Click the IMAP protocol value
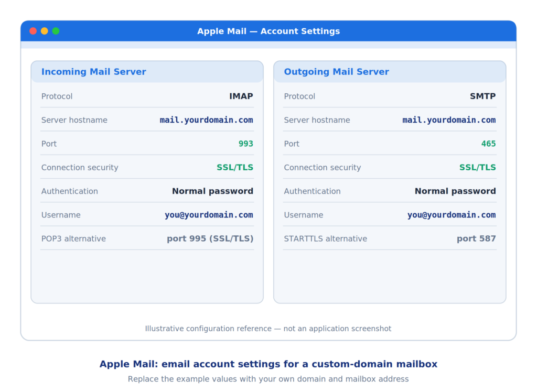Viewport: 537px width, 392px height. click(241, 96)
